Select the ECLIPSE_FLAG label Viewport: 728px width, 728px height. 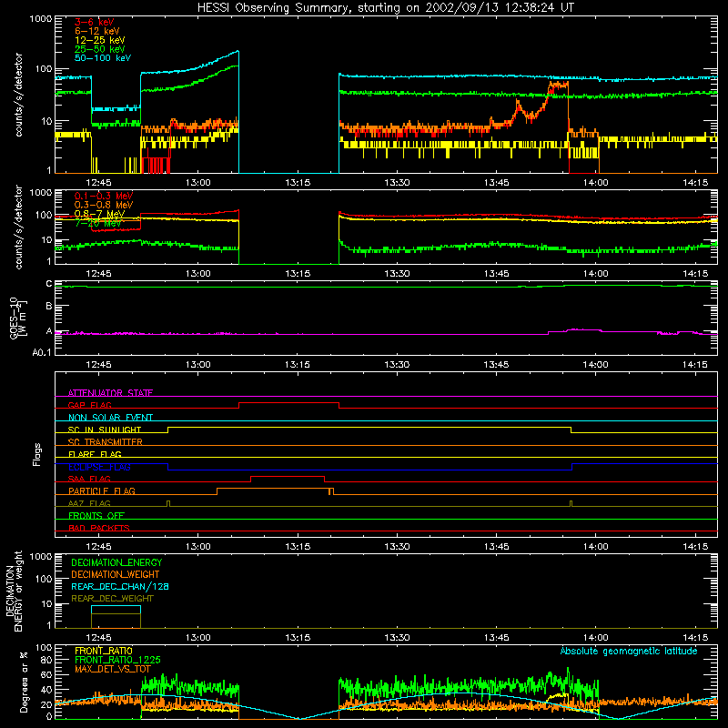tap(99, 467)
